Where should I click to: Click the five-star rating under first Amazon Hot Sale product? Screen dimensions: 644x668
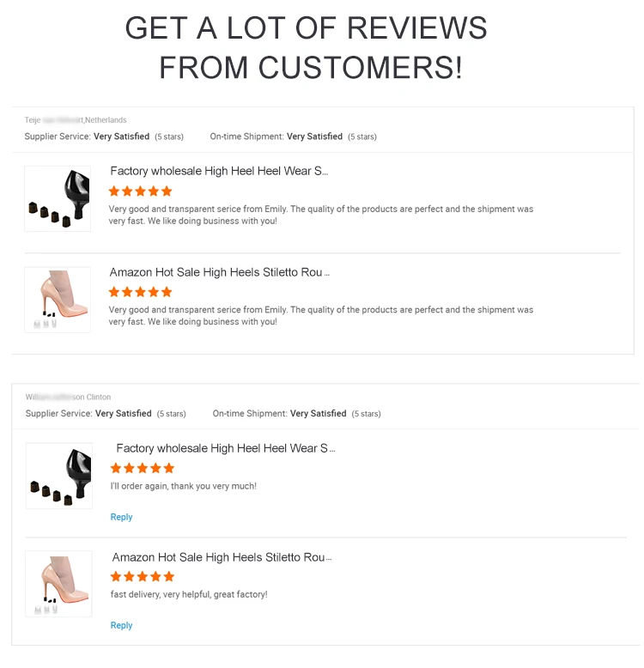click(141, 292)
